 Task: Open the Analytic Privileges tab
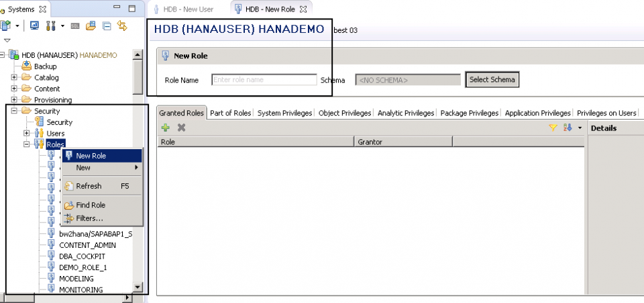[x=406, y=113]
